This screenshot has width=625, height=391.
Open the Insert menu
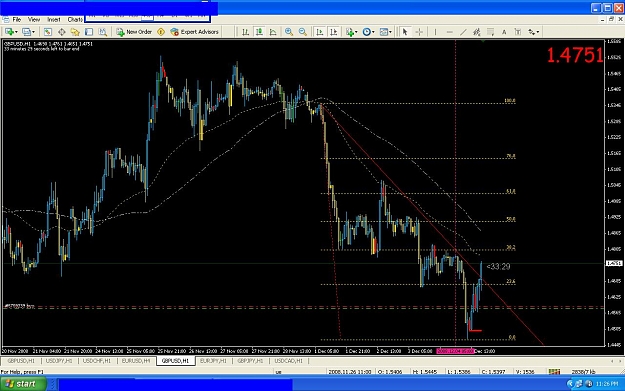coord(54,20)
